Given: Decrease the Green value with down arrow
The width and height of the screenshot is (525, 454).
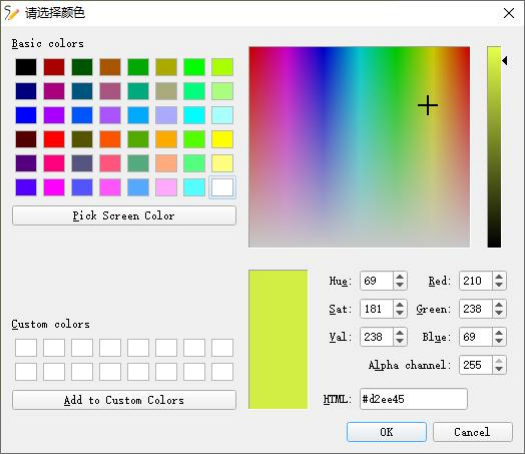Looking at the screenshot, I should tap(499, 313).
